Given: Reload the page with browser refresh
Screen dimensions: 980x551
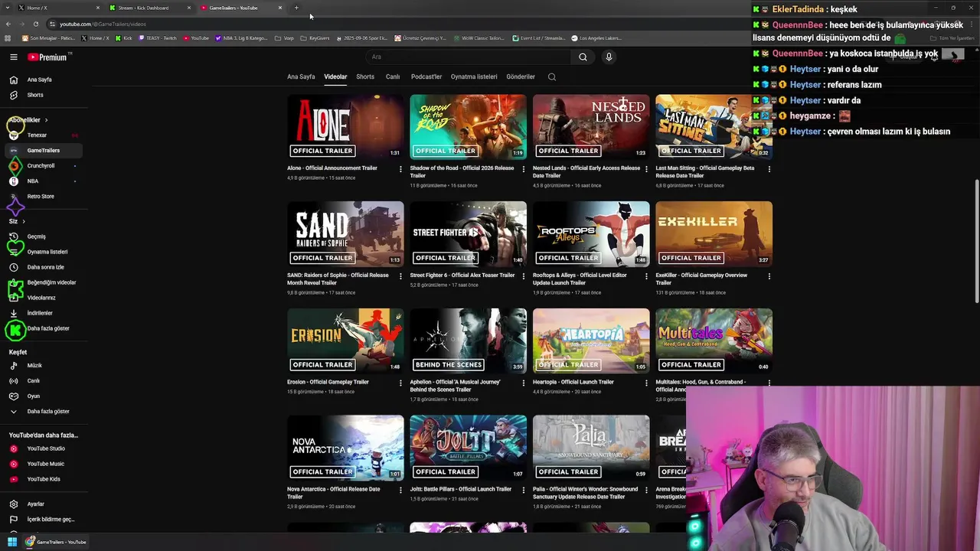Looking at the screenshot, I should [35, 24].
